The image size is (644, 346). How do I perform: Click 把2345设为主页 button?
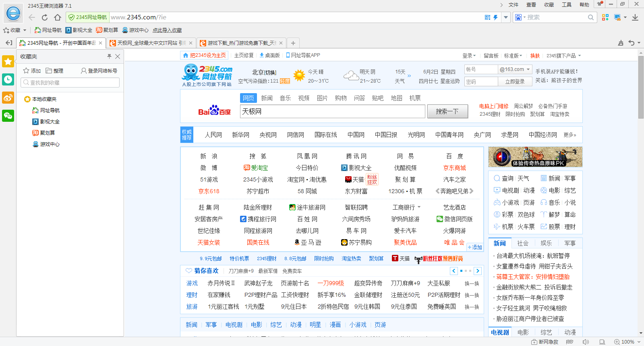click(x=204, y=55)
